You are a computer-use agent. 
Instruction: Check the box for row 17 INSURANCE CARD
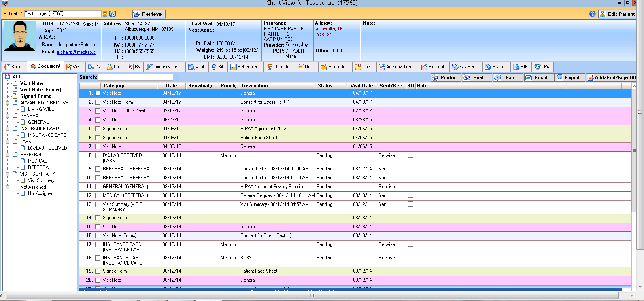point(98,244)
